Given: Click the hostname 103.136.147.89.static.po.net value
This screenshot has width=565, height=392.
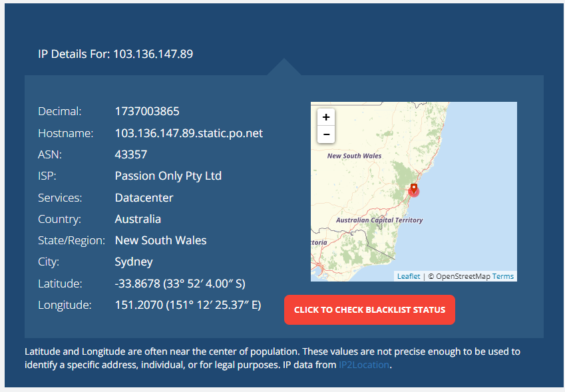Looking at the screenshot, I should pos(189,133).
